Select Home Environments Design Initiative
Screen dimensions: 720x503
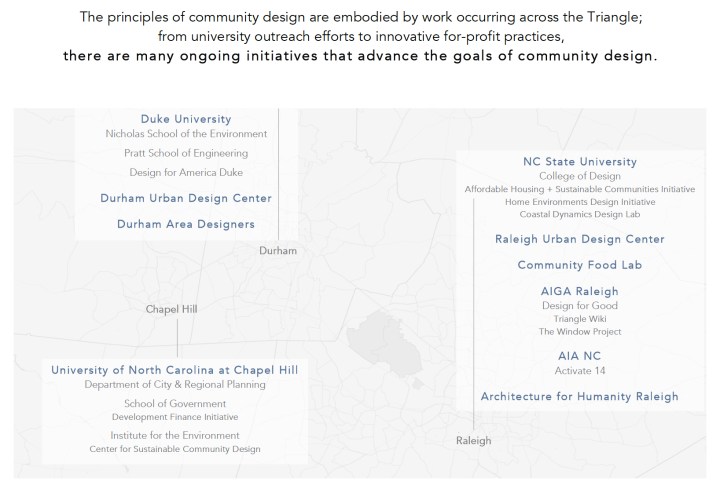coord(580,202)
